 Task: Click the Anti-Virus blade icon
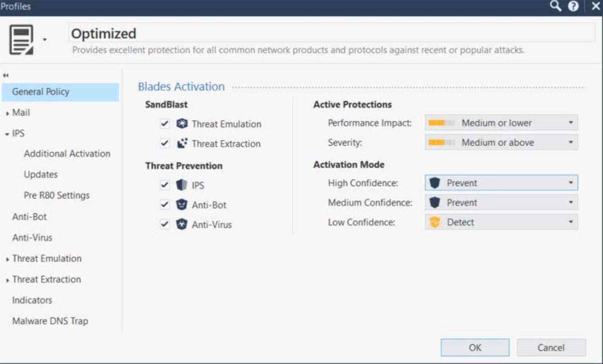pos(182,224)
